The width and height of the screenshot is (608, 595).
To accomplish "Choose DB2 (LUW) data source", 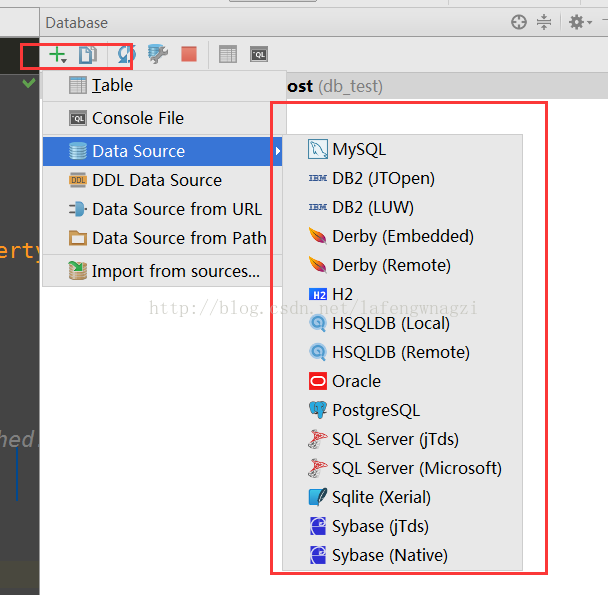I will (x=402, y=208).
